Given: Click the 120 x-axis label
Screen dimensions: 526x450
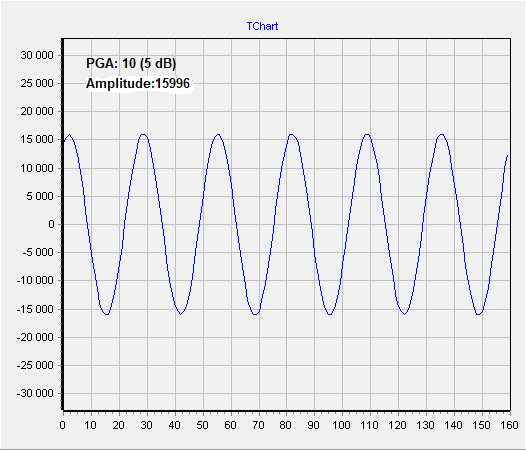Looking at the screenshot, I should click(398, 425).
